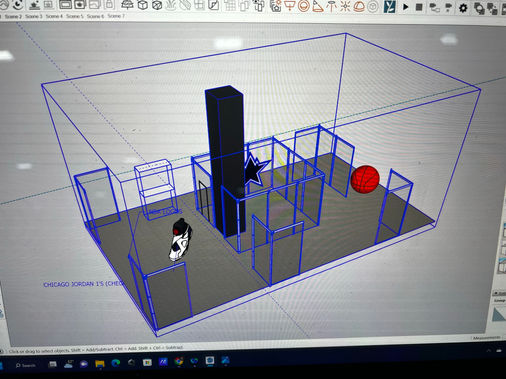Switch to the Scene 2 tab
The width and height of the screenshot is (506, 379).
click(13, 16)
